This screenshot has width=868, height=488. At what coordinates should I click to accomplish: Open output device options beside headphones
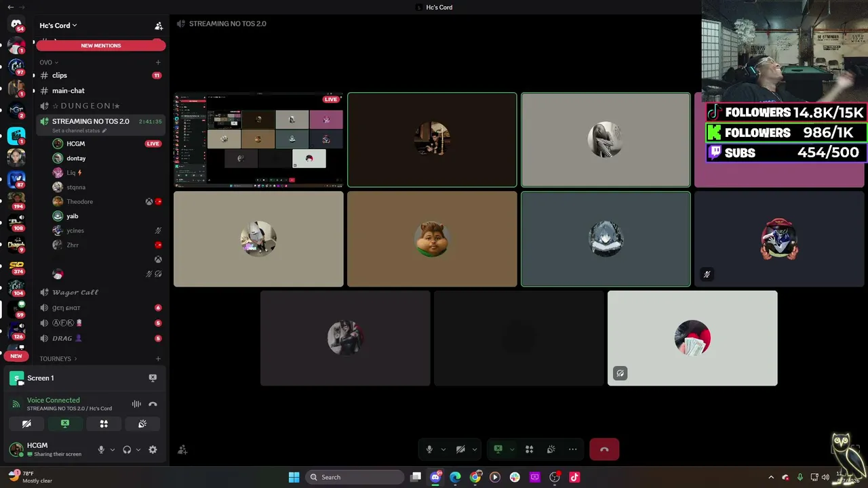[138, 449]
